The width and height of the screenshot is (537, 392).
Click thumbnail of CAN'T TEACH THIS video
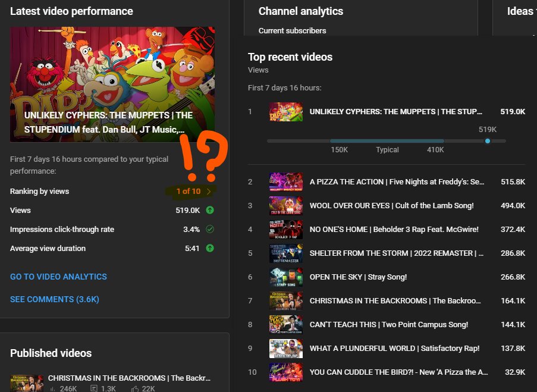tap(286, 325)
